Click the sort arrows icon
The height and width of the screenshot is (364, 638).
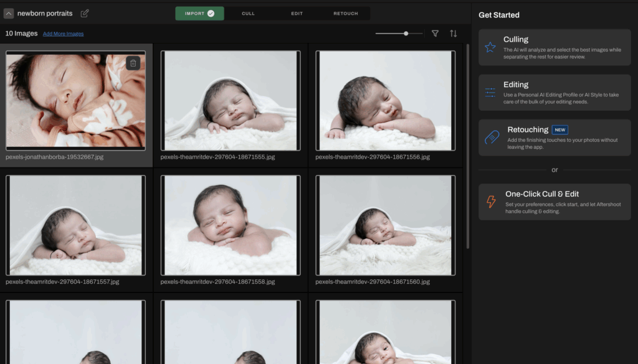coord(454,34)
